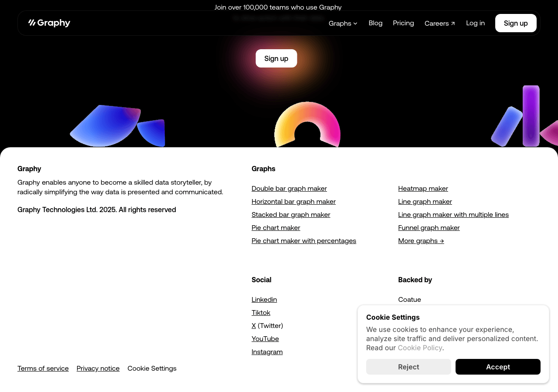
Task: Open Stacked bar graph maker link
Action: (x=291, y=214)
